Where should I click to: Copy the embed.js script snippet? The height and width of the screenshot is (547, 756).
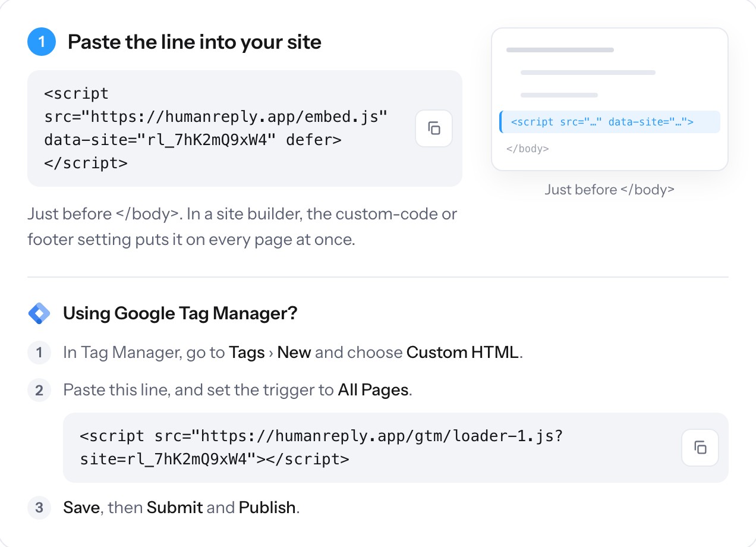coord(433,128)
